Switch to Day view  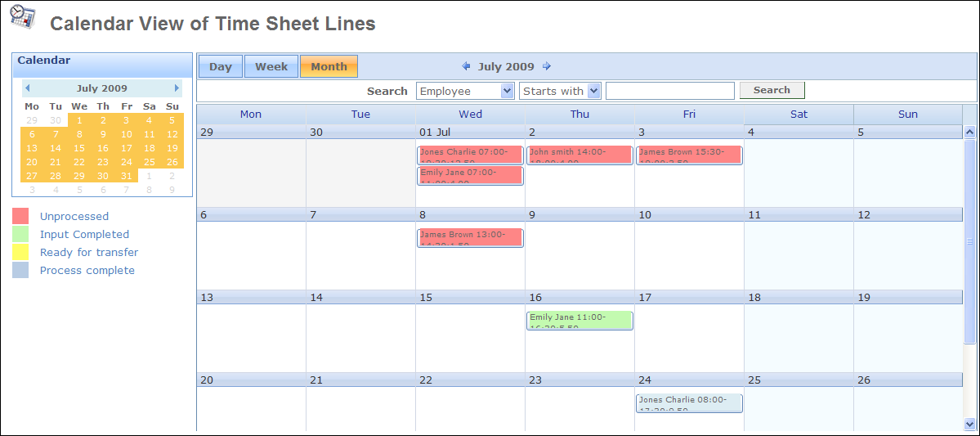220,66
